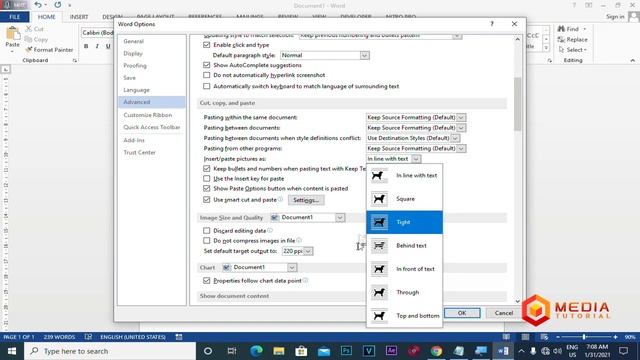This screenshot has width=640, height=360.
Task: Click the Windows taskbar search box
Action: click(110, 351)
